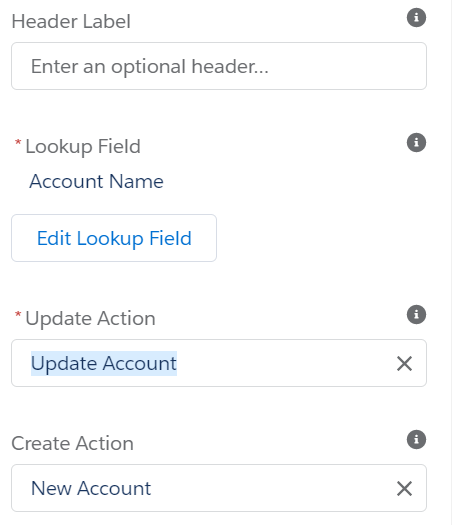Click the red asterisk beside Update Action
This screenshot has width=452, height=525.
[18, 315]
